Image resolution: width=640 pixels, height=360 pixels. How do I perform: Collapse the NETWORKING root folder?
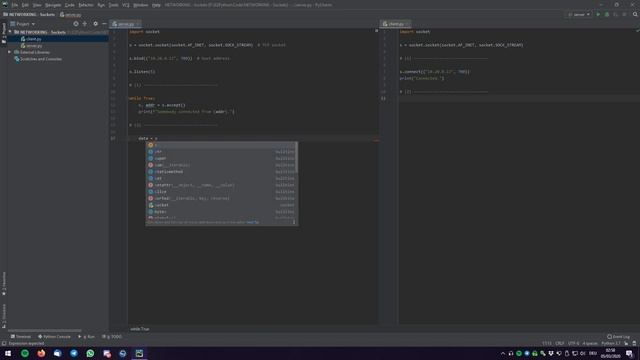click(x=10, y=32)
